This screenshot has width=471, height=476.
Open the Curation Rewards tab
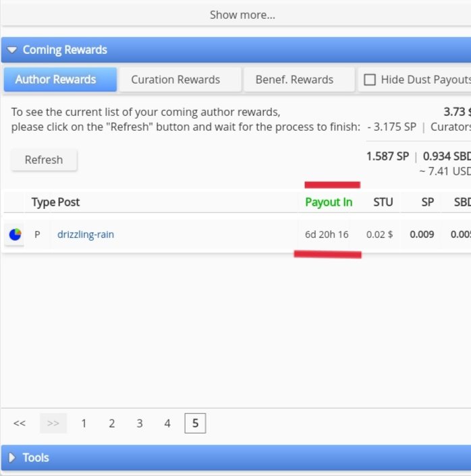coord(180,80)
